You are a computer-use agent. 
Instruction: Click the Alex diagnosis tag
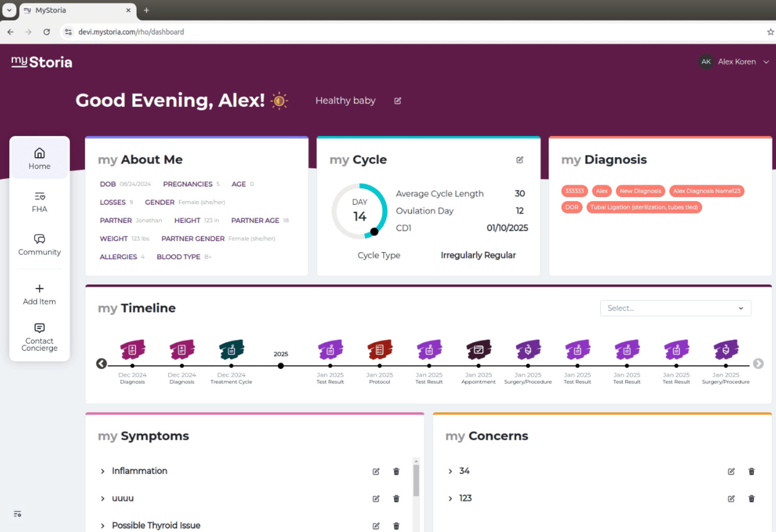tap(602, 191)
